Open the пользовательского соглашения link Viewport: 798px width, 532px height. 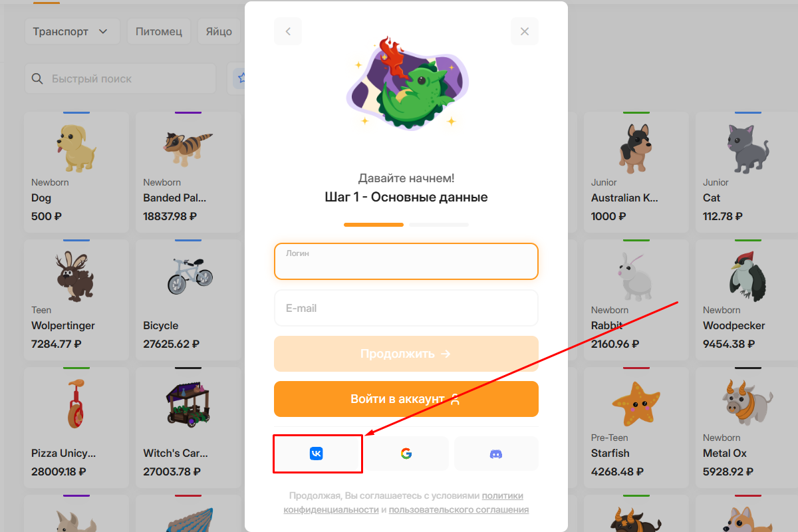tap(459, 510)
